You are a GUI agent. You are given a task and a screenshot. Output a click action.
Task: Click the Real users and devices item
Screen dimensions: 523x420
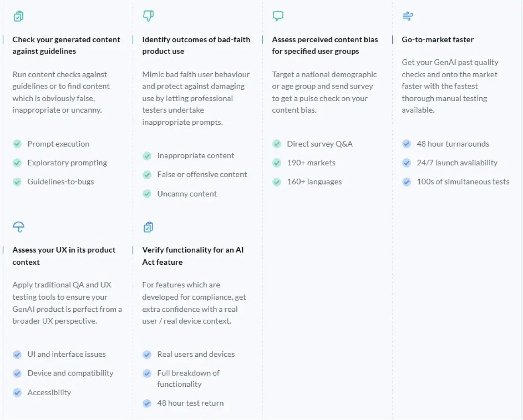pos(196,354)
